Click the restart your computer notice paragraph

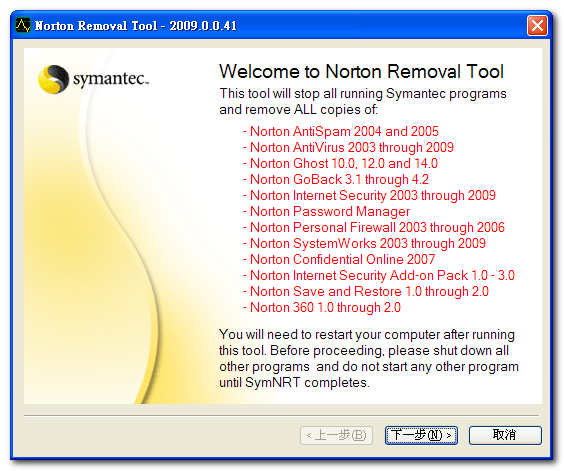click(x=369, y=358)
